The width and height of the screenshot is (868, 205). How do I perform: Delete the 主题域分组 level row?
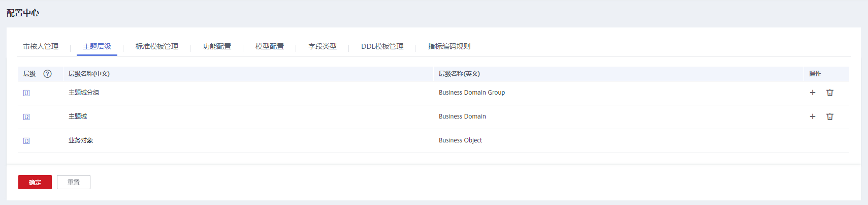pyautogui.click(x=829, y=93)
